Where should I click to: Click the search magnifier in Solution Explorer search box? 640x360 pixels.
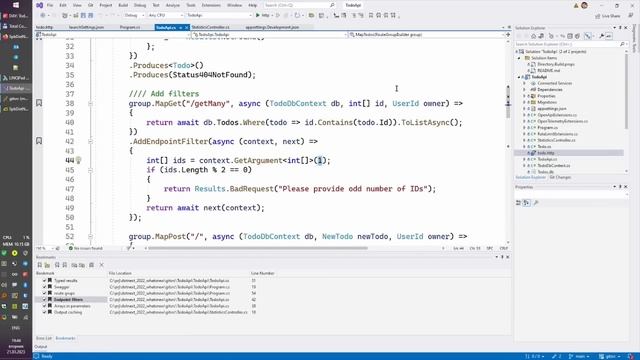pos(622,44)
